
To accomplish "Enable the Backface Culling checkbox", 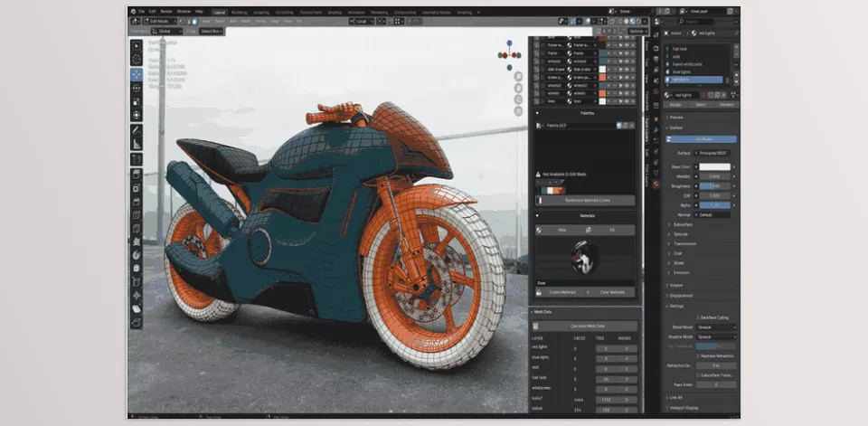I will pos(697,317).
